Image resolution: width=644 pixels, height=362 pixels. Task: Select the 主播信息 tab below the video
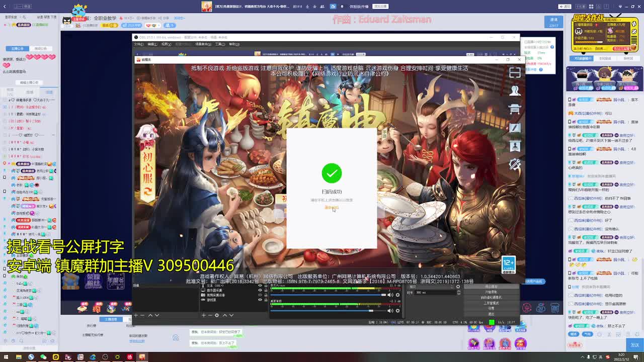[x=111, y=319]
